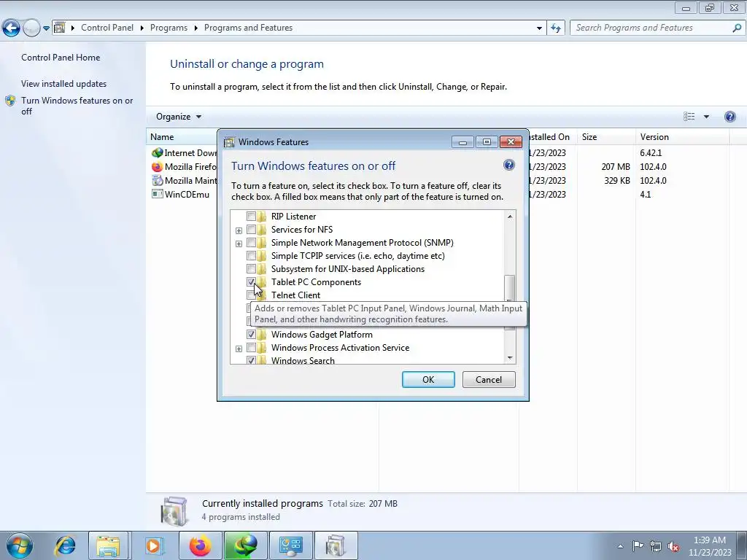Click Turn Windows features on or off link
Viewport: 747px width, 560px height.
tap(77, 106)
